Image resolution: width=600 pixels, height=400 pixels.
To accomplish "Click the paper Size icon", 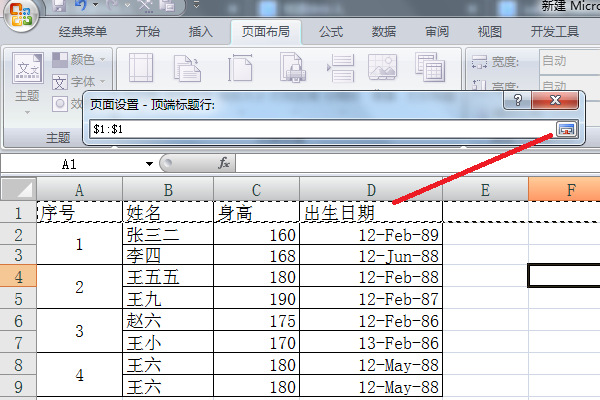I will point(240,68).
